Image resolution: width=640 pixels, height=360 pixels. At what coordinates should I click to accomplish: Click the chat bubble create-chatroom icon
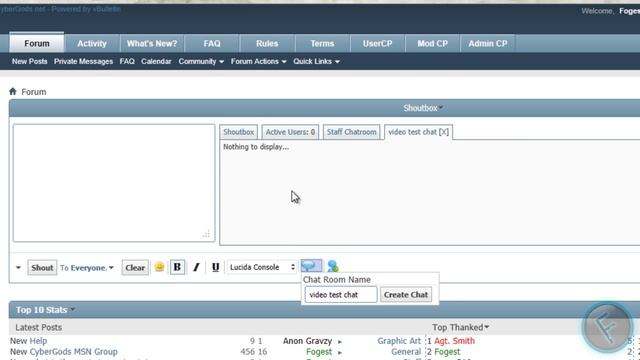click(x=311, y=266)
